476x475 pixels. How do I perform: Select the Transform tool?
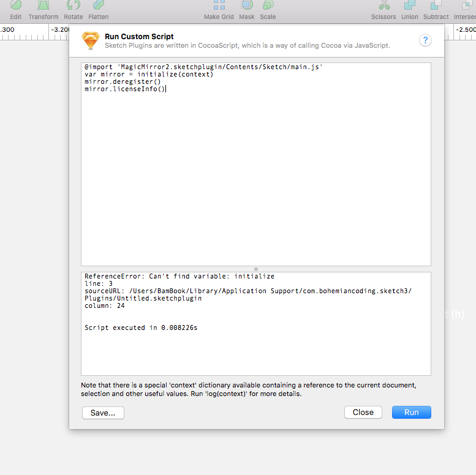43,10
